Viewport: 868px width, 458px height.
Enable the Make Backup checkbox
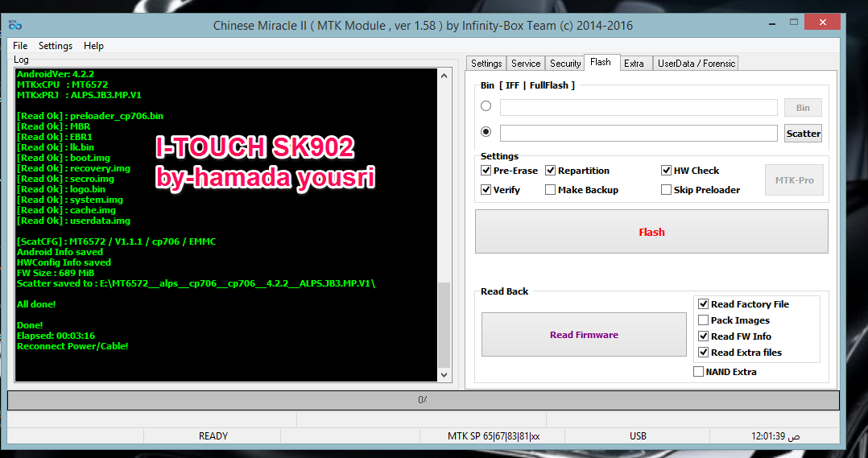point(550,190)
